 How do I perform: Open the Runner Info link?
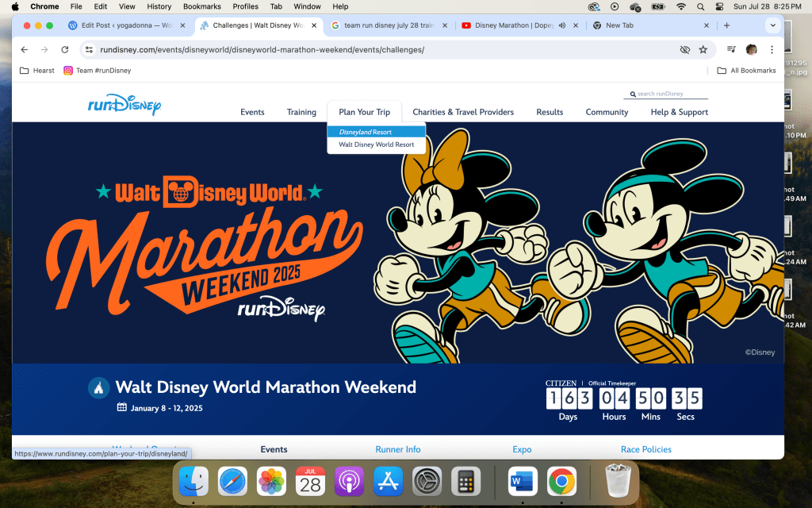click(398, 449)
